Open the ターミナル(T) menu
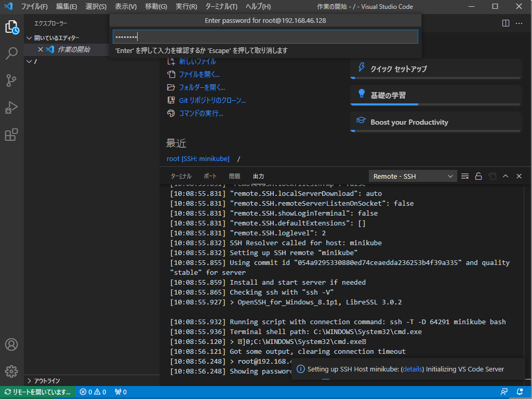Image resolution: width=532 pixels, height=399 pixels. pos(221,7)
